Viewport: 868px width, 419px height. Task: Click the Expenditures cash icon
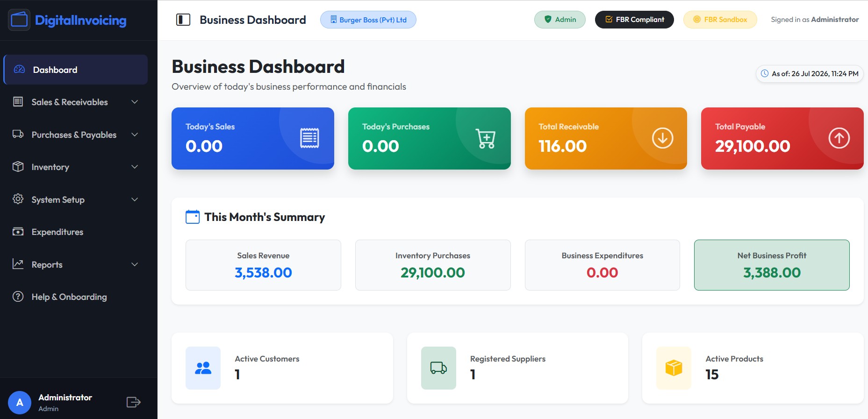pos(18,232)
